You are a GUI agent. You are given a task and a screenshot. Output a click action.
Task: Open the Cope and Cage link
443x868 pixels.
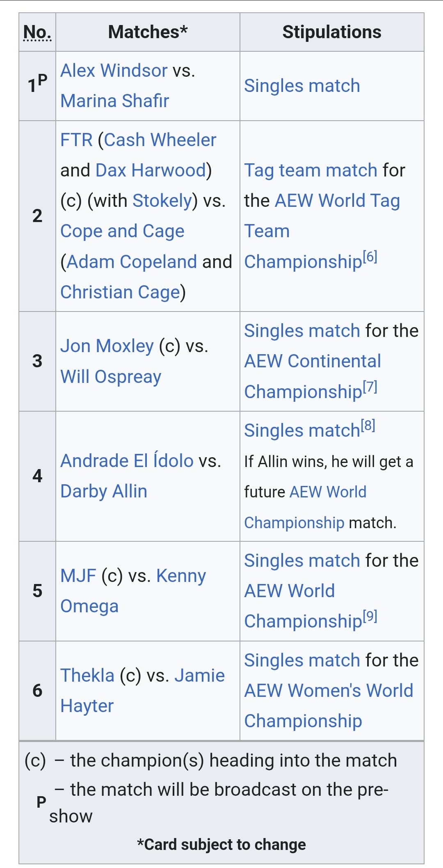[x=122, y=231]
